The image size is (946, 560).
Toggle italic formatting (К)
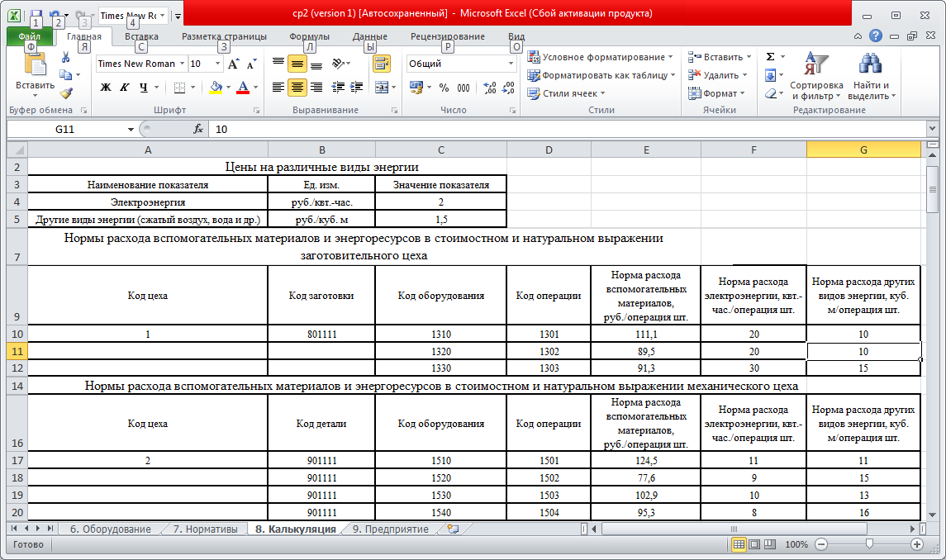pos(124,88)
